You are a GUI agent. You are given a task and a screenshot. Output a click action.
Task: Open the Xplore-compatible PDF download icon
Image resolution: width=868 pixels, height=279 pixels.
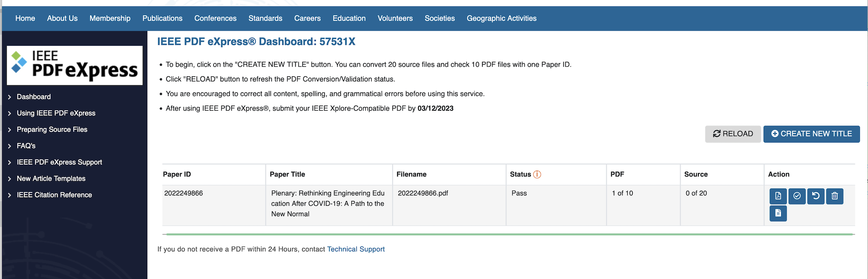click(x=778, y=196)
